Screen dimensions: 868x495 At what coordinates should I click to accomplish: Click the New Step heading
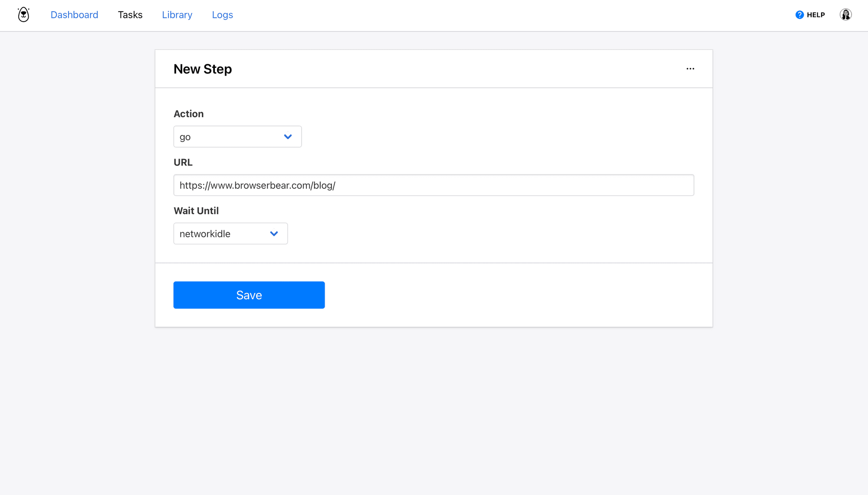click(x=202, y=69)
